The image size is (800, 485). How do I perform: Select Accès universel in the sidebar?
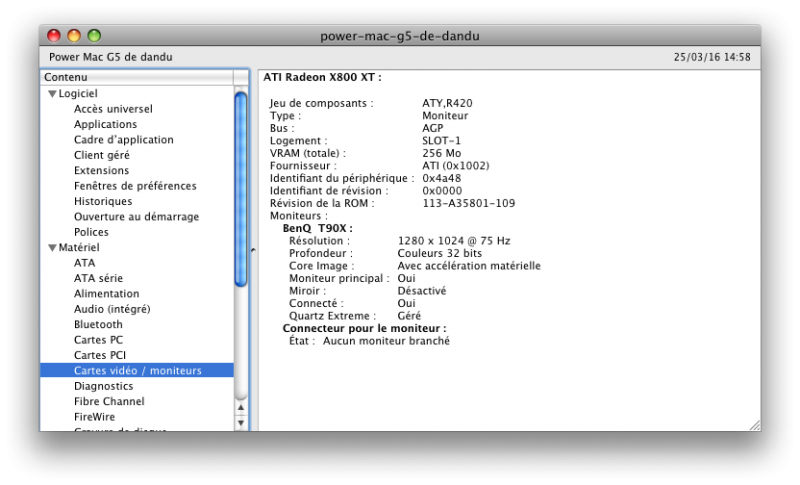tap(113, 109)
